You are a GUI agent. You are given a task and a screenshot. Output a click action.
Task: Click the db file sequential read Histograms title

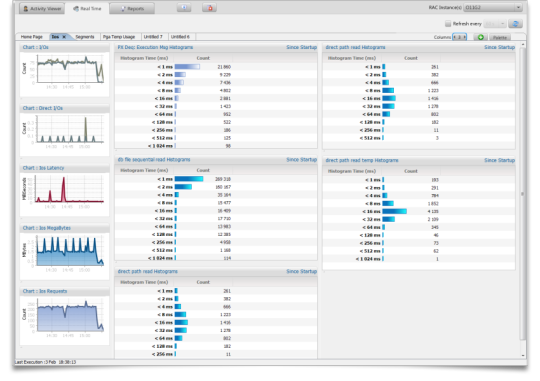tap(154, 160)
